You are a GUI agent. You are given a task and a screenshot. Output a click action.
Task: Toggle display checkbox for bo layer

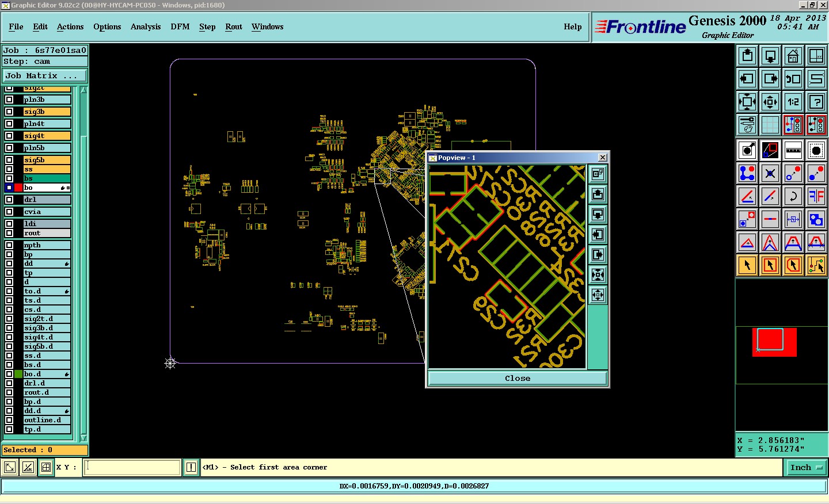[9, 188]
